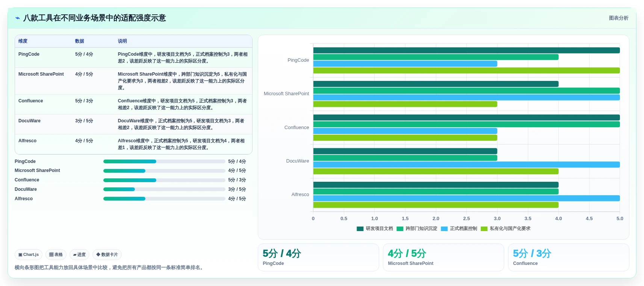This screenshot has height=286, width=644.
Task: Click the DocuWare label on the chart axis
Action: click(x=298, y=161)
